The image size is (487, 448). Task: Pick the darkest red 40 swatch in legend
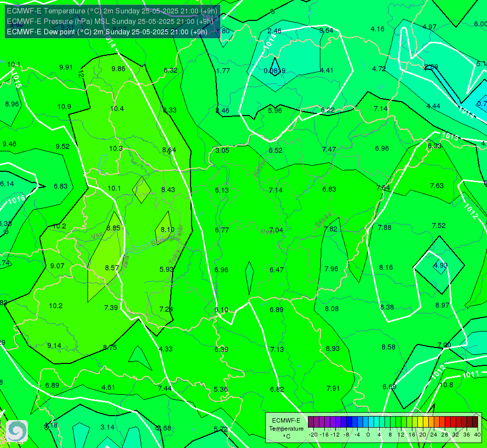(x=475, y=422)
